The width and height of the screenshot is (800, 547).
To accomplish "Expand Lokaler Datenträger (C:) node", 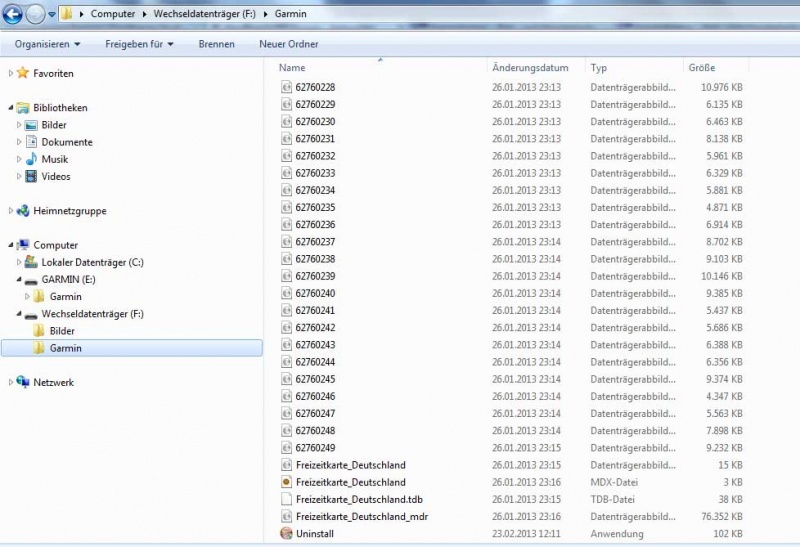I will (x=19, y=262).
